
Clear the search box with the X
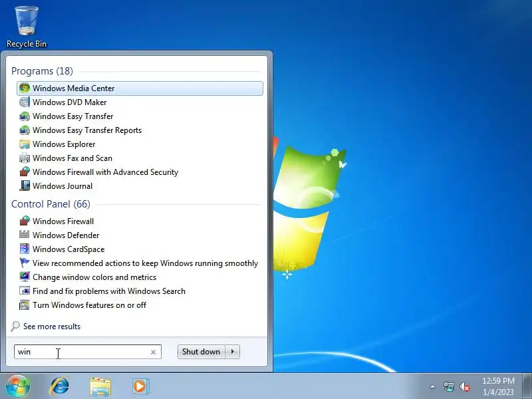tap(153, 352)
